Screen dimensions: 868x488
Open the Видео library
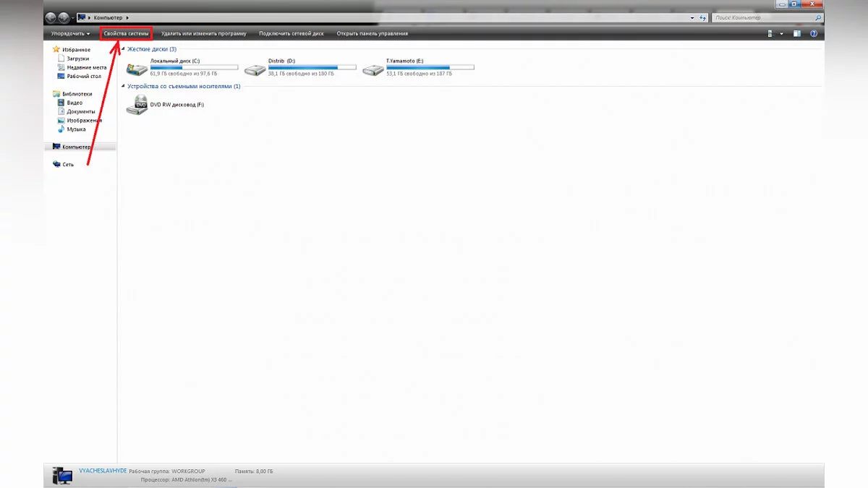(75, 103)
